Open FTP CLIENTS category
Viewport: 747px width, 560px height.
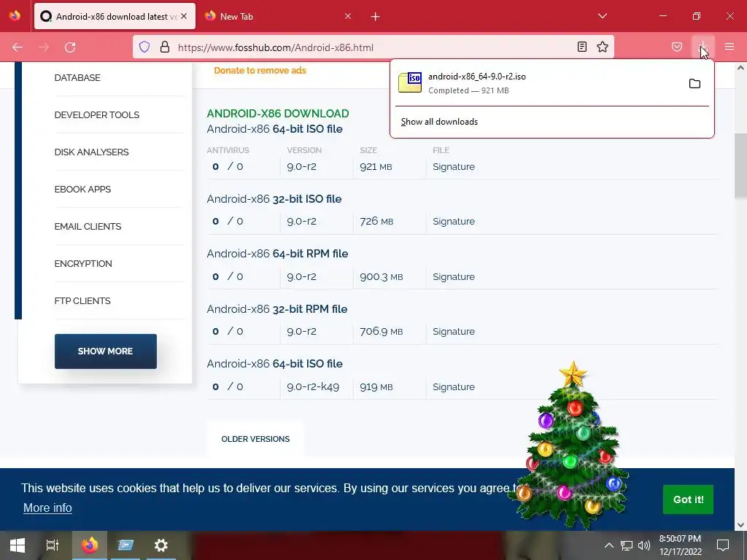82,300
